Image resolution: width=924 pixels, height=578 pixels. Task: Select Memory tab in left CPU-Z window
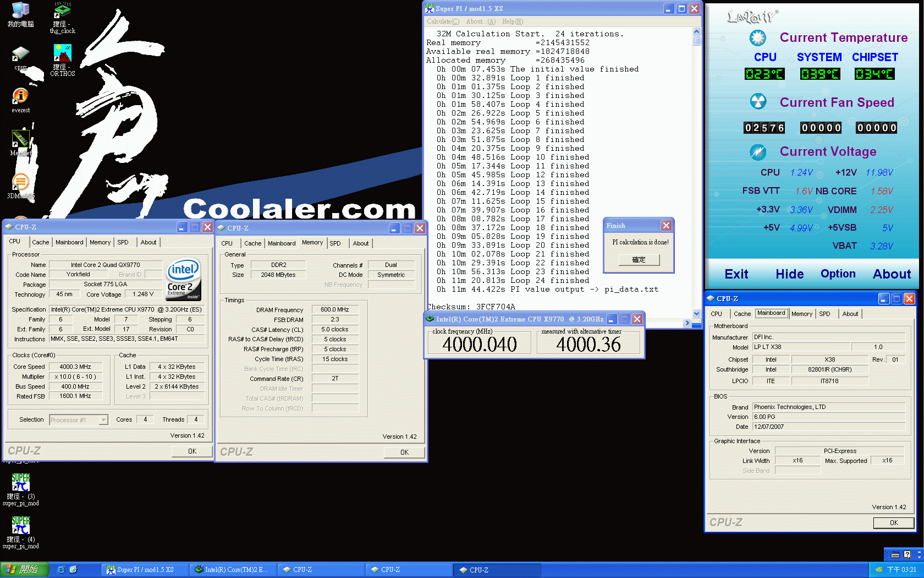click(x=100, y=242)
